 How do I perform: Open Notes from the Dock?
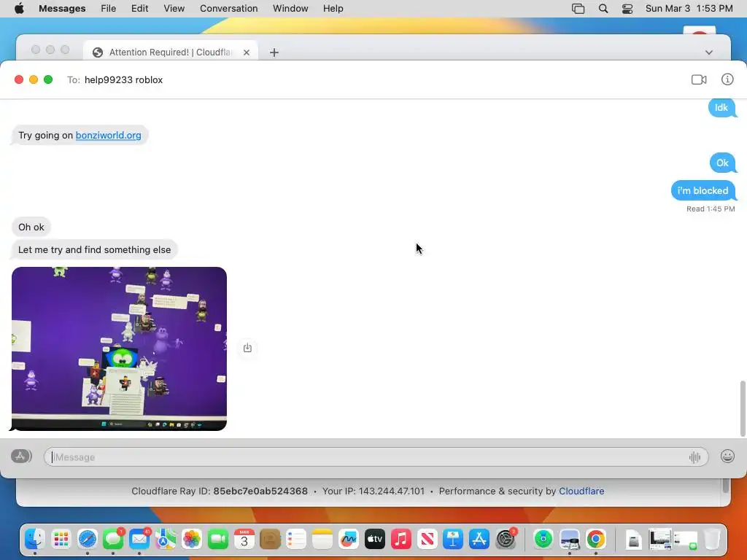tap(322, 539)
